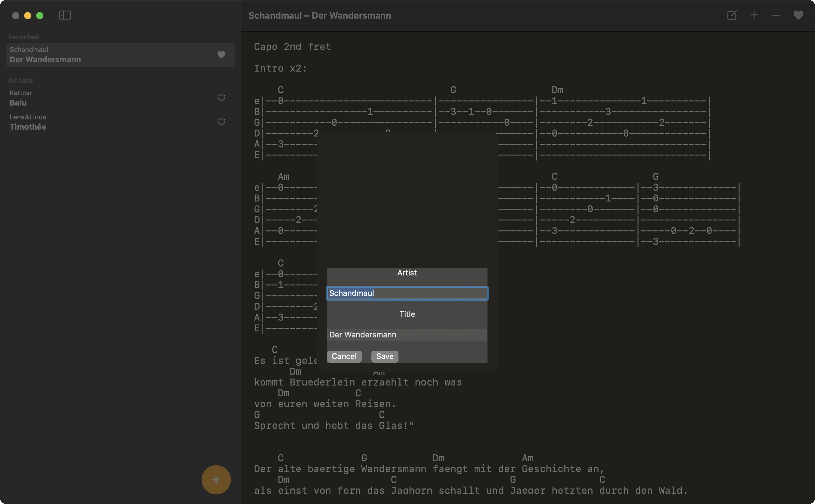Image resolution: width=815 pixels, height=504 pixels.
Task: Select Timothée by Lena&Linus in the sidebar
Action: point(100,122)
